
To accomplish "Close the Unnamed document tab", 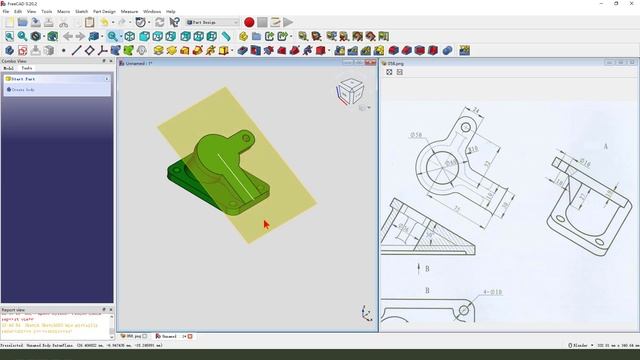I will [x=190, y=336].
